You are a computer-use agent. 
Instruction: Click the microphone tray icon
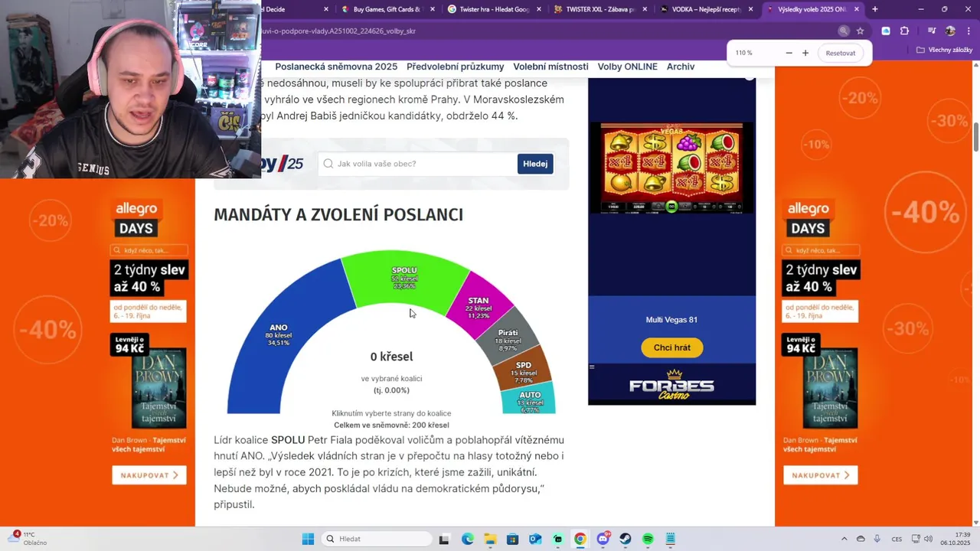pyautogui.click(x=877, y=539)
